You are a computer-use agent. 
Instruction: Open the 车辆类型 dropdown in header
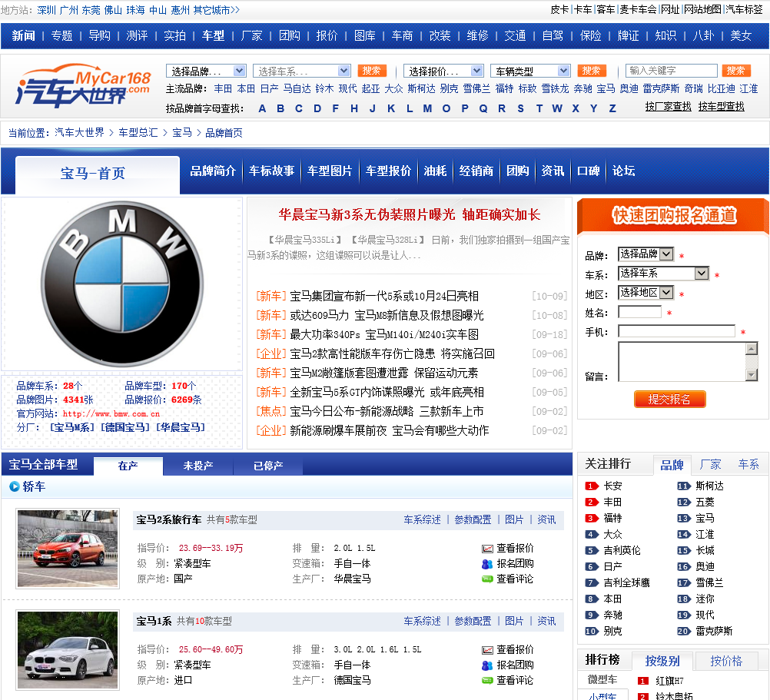click(x=530, y=71)
